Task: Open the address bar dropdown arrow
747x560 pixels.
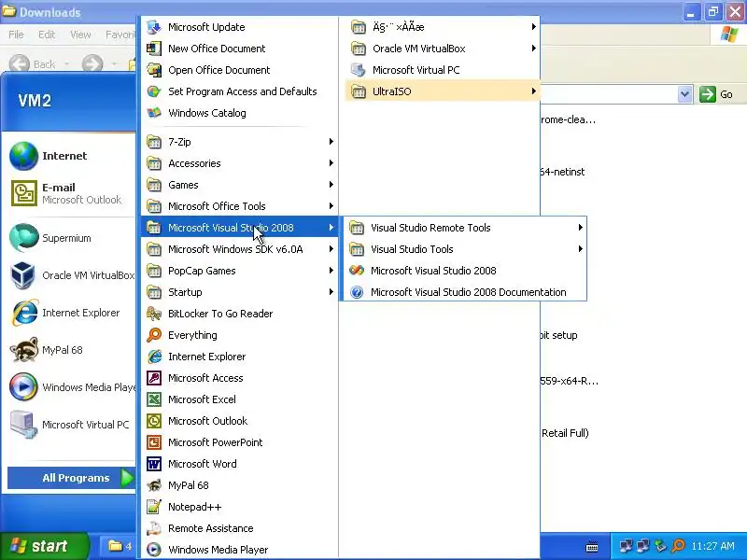Action: (684, 94)
